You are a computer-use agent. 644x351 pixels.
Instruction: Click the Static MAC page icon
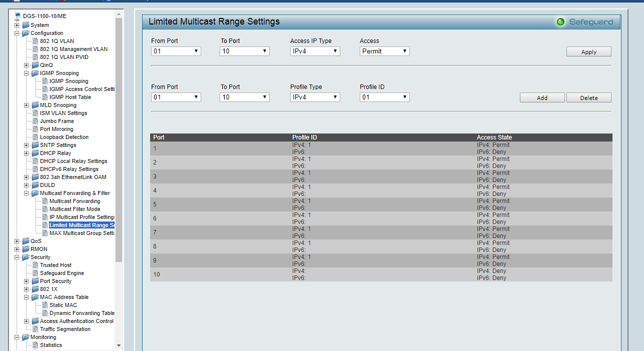45,305
